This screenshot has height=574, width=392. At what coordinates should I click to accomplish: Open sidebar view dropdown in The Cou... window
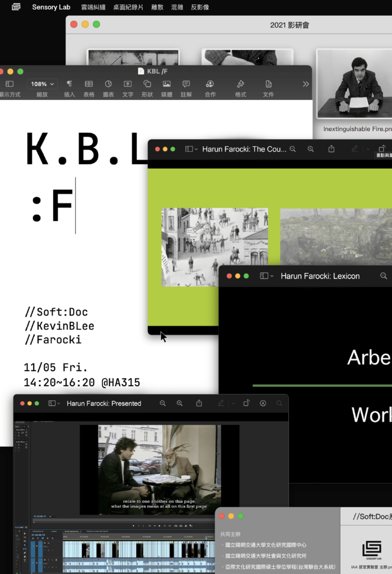(x=197, y=149)
